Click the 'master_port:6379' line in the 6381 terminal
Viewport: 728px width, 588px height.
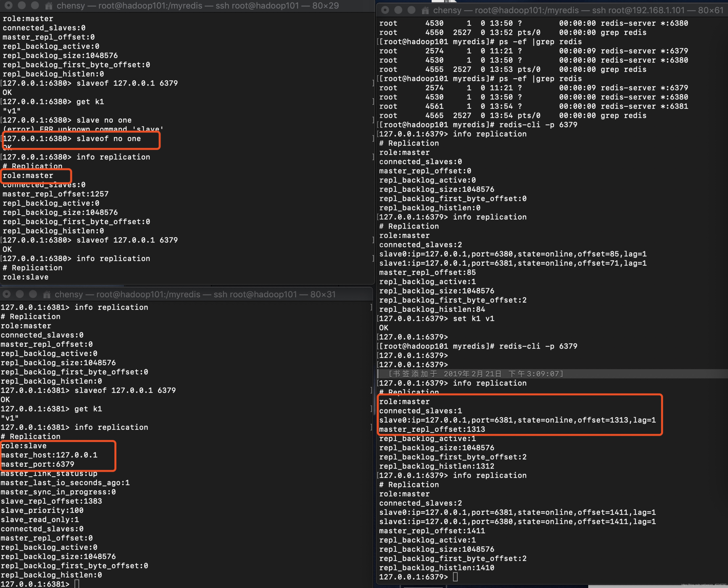[x=38, y=464]
